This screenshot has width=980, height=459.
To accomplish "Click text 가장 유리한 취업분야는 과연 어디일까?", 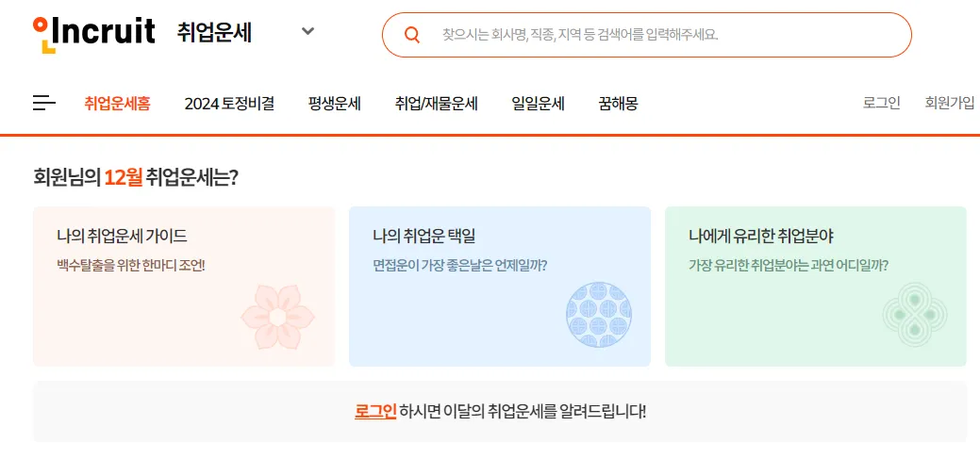I will pyautogui.click(x=789, y=266).
